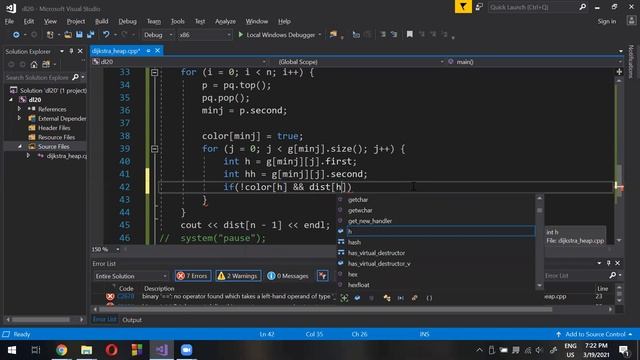Open the x86 platform dropdown
This screenshot has width=640, height=360.
pos(204,35)
